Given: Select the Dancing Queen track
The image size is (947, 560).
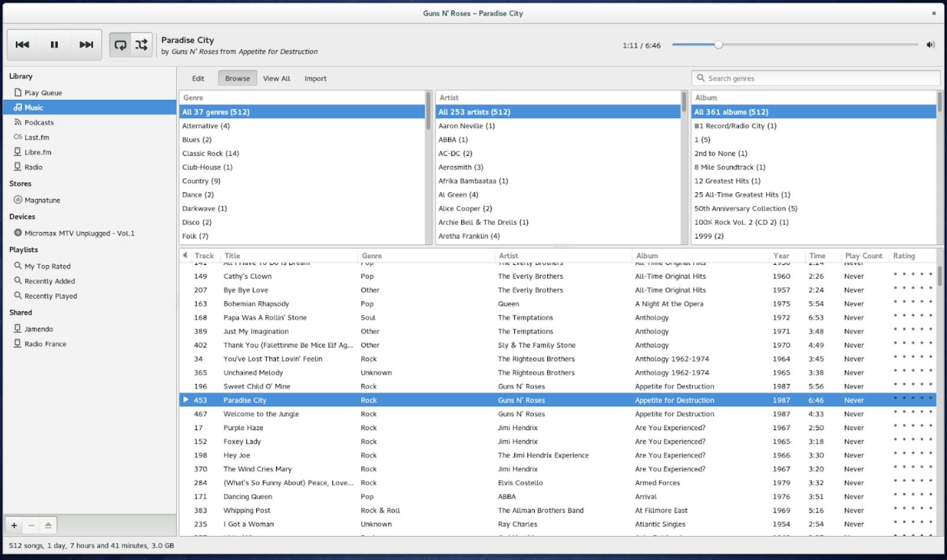Looking at the screenshot, I should click(557, 497).
